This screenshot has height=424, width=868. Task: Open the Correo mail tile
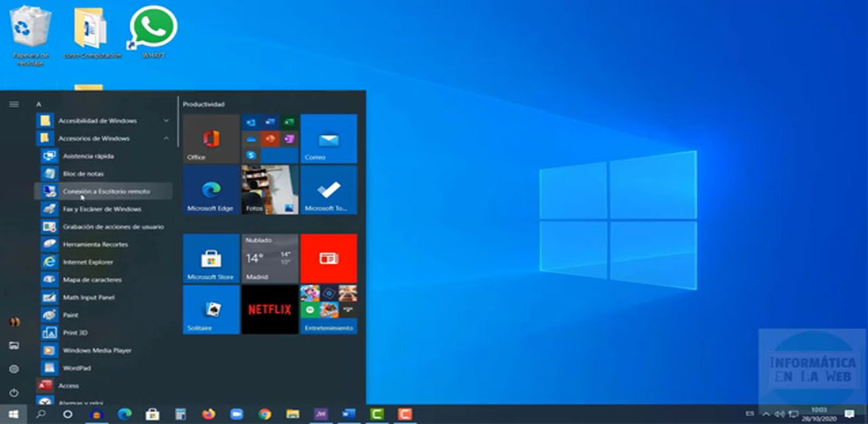click(x=329, y=138)
